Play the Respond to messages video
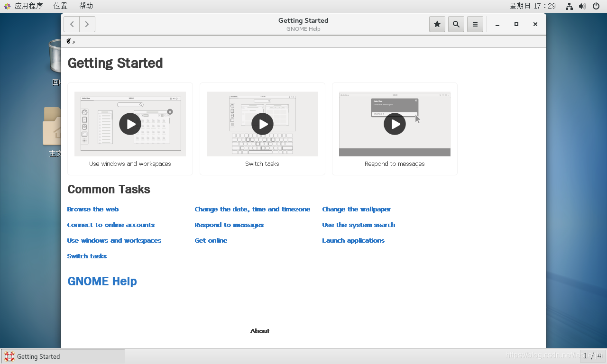Screen dimensions: 607x364 tap(395, 124)
